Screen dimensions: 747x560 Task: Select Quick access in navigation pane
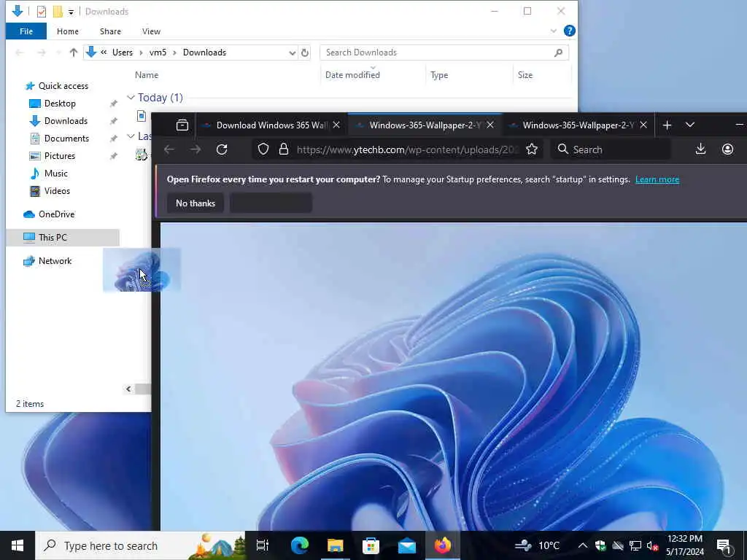[63, 86]
